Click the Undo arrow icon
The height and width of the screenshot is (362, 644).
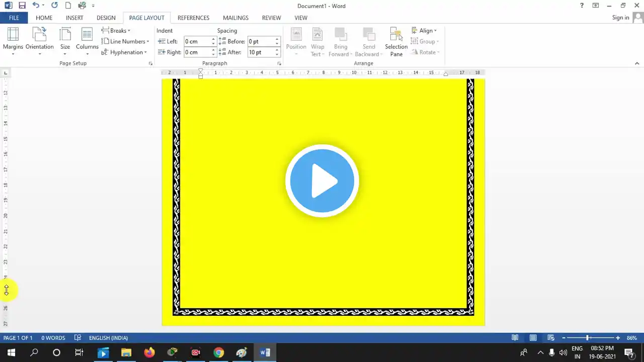(35, 6)
